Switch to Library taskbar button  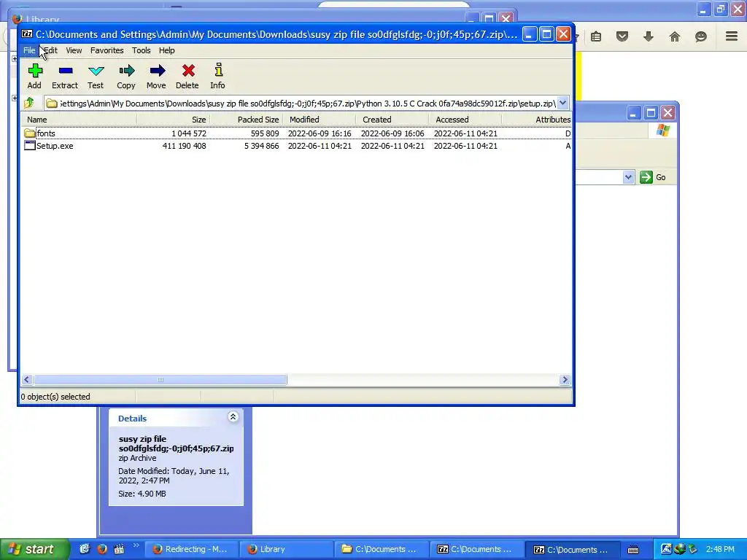pyautogui.click(x=287, y=550)
